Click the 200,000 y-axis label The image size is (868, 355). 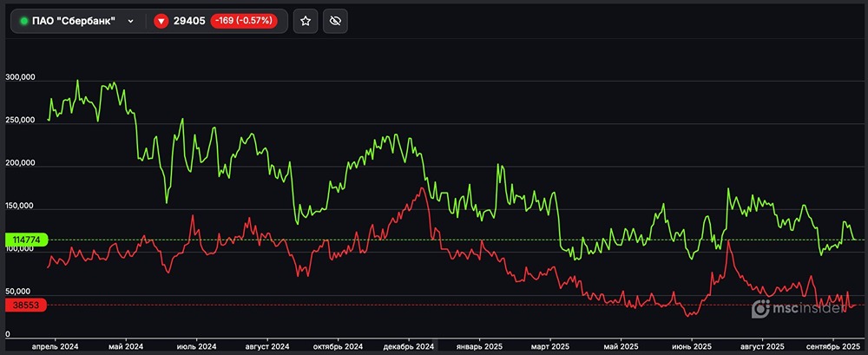pyautogui.click(x=20, y=163)
